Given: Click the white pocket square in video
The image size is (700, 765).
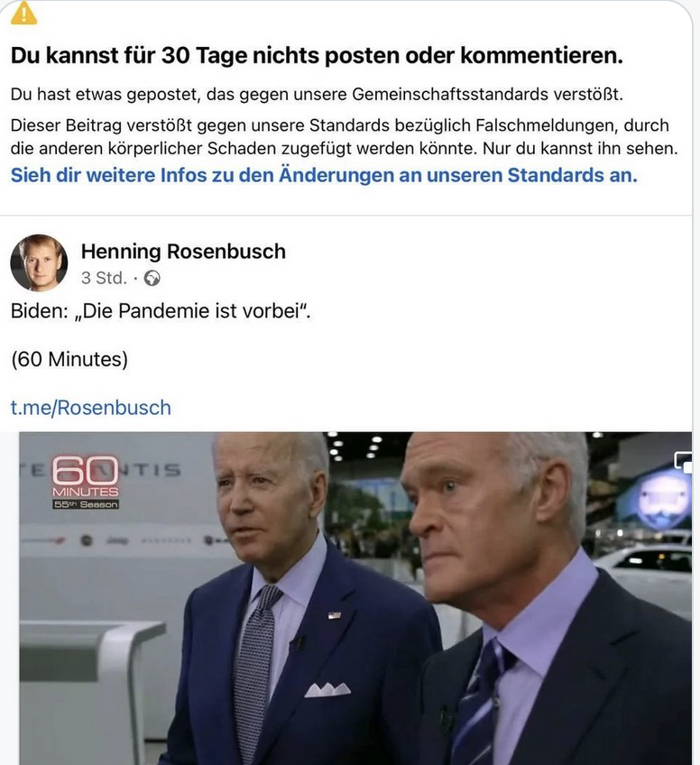Looking at the screenshot, I should [x=327, y=689].
